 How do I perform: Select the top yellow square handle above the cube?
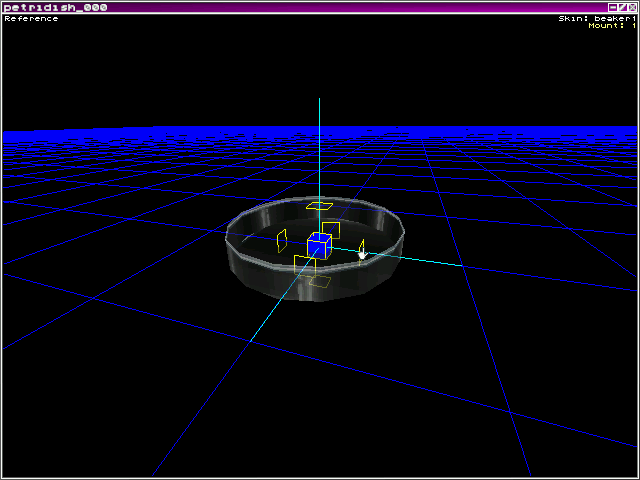tap(319, 206)
